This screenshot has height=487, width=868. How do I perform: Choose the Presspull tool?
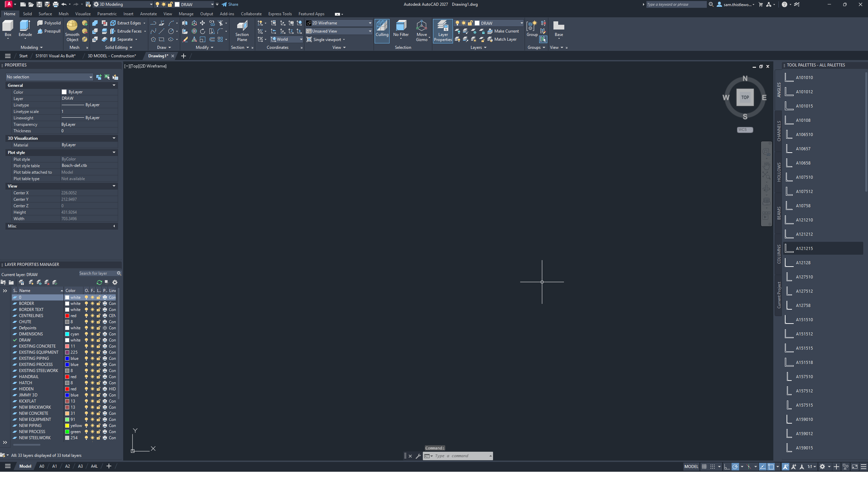[x=49, y=31]
